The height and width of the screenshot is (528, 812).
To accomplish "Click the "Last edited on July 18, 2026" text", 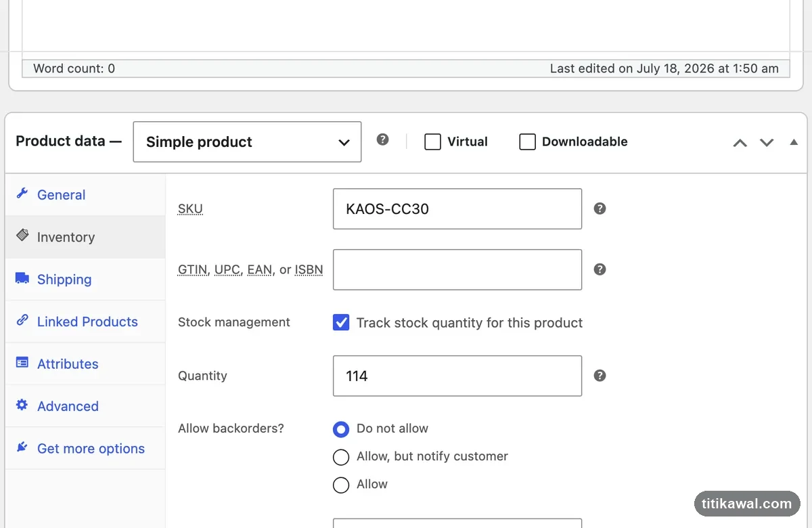I will pyautogui.click(x=664, y=68).
